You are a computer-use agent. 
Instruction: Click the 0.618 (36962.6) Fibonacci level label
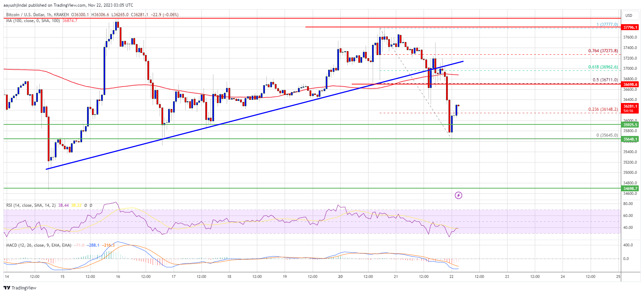603,67
